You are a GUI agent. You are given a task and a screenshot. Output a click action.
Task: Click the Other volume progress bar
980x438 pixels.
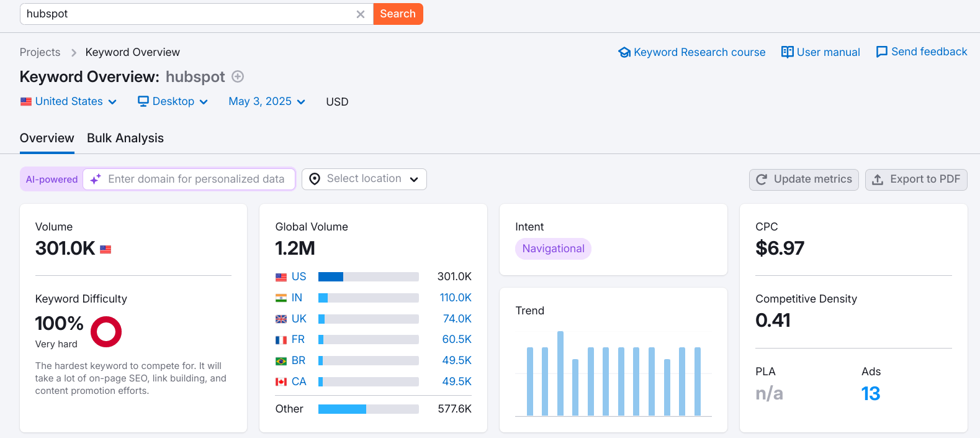(x=369, y=409)
